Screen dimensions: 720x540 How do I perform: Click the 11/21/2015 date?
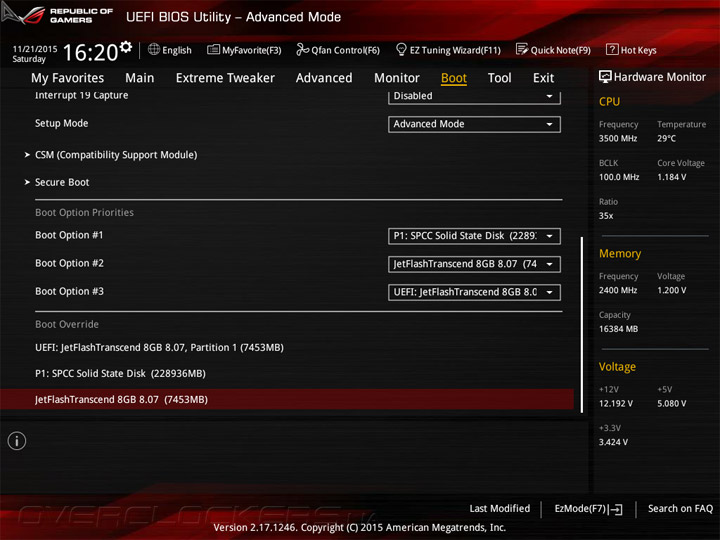tap(35, 49)
